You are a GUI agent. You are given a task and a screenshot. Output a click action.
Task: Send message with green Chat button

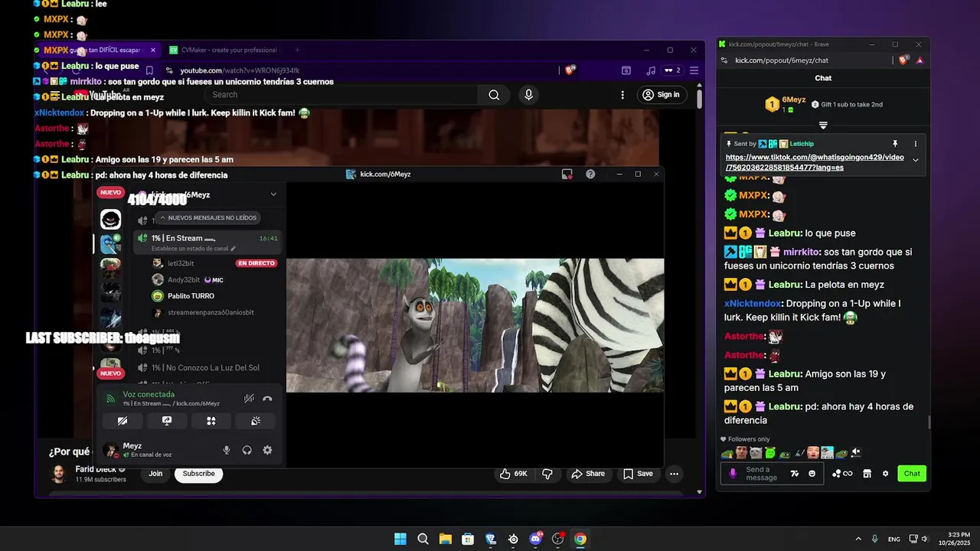[912, 474]
